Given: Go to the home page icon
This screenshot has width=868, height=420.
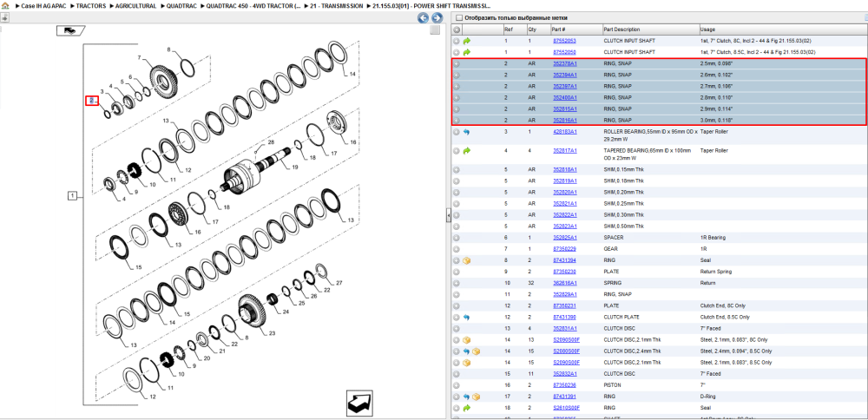Looking at the screenshot, I should click(x=5, y=6).
